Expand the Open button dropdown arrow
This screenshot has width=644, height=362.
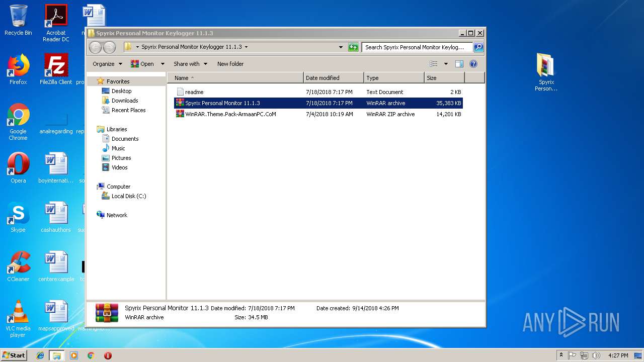[163, 64]
